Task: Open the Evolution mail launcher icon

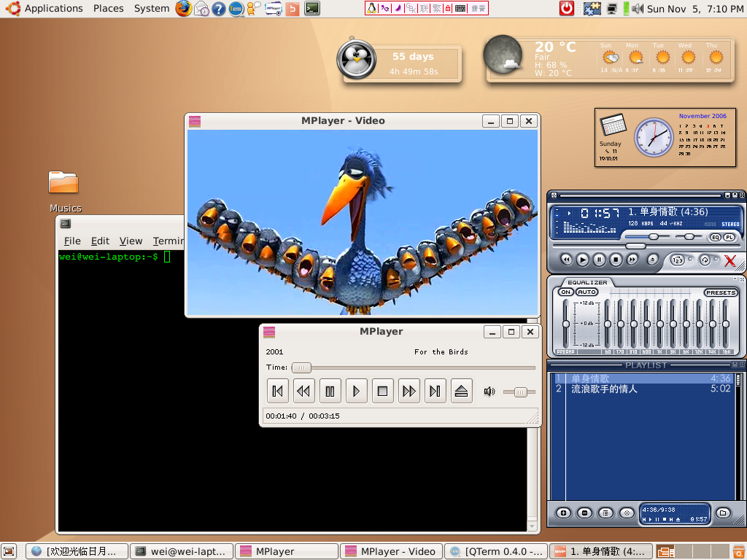Action: 202,9
